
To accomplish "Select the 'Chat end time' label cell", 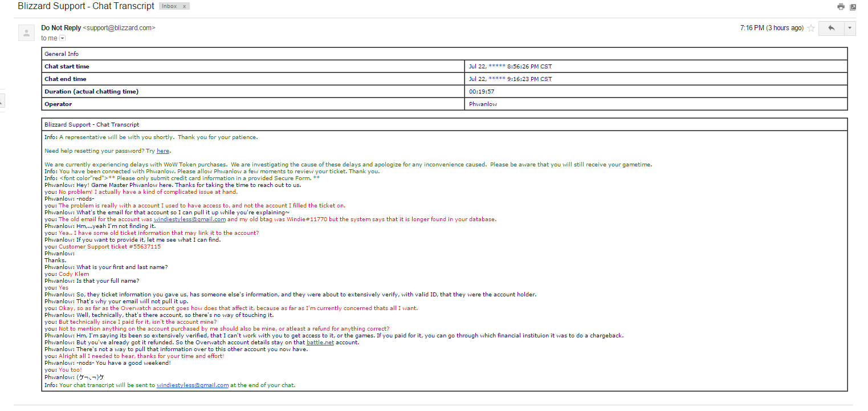I will pos(254,79).
